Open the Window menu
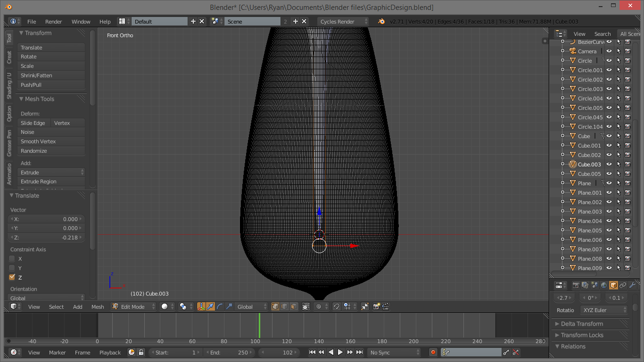The width and height of the screenshot is (644, 362). [81, 21]
